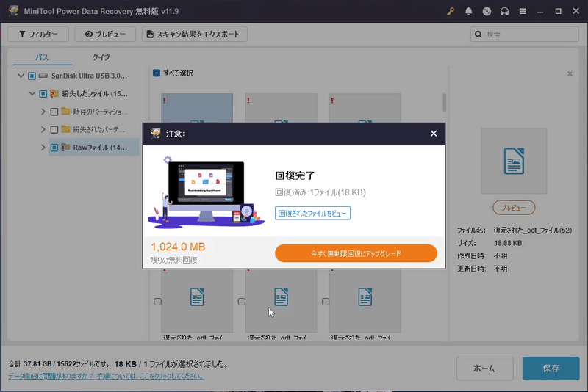Click the key register icon in title bar
Image resolution: width=588 pixels, height=392 pixels.
[x=451, y=11]
